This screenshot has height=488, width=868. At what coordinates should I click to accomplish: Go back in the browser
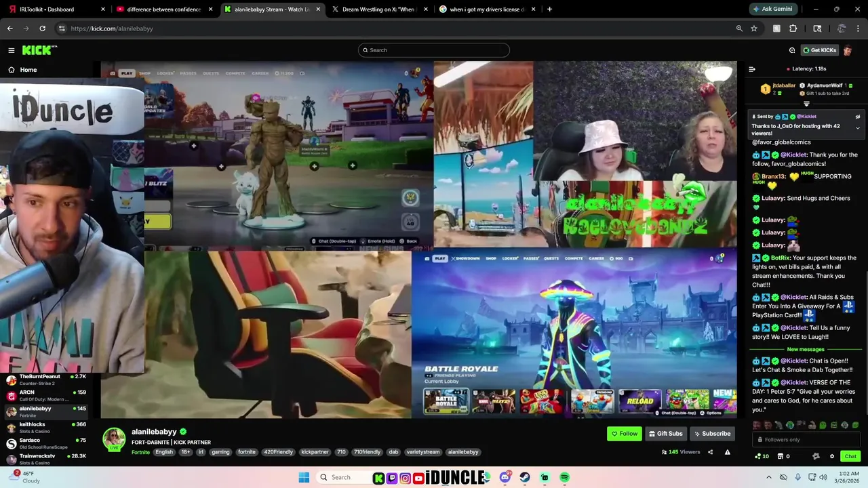tap(9, 28)
